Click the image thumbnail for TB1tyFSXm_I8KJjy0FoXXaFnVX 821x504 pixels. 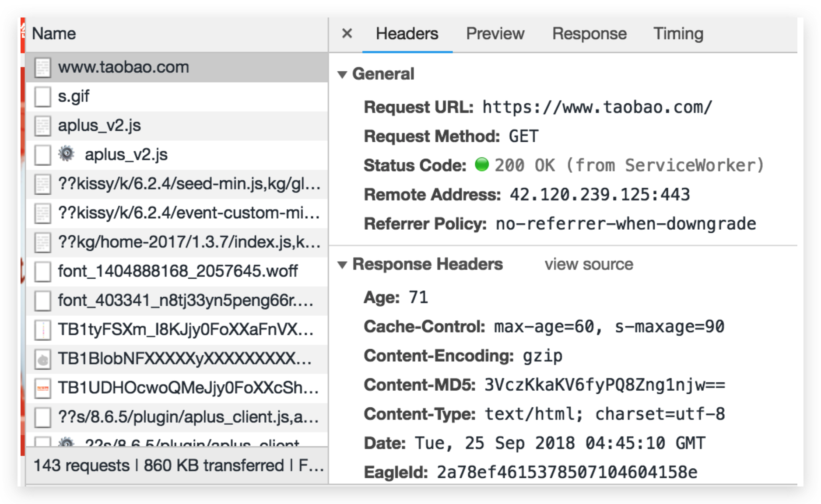pyautogui.click(x=43, y=330)
